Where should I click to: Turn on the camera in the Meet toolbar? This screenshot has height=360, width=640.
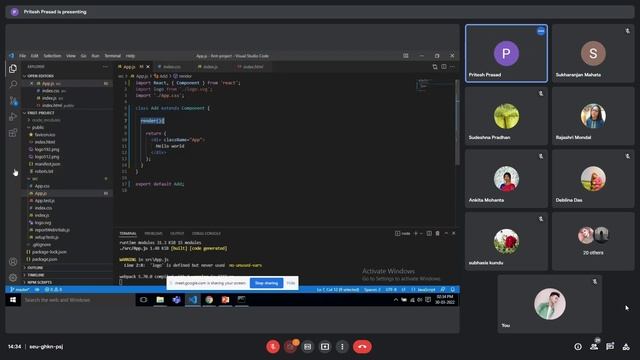[290, 347]
